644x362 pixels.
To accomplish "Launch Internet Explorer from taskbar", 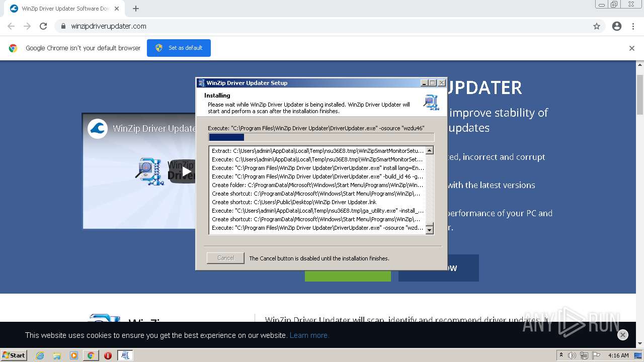I will (40, 355).
